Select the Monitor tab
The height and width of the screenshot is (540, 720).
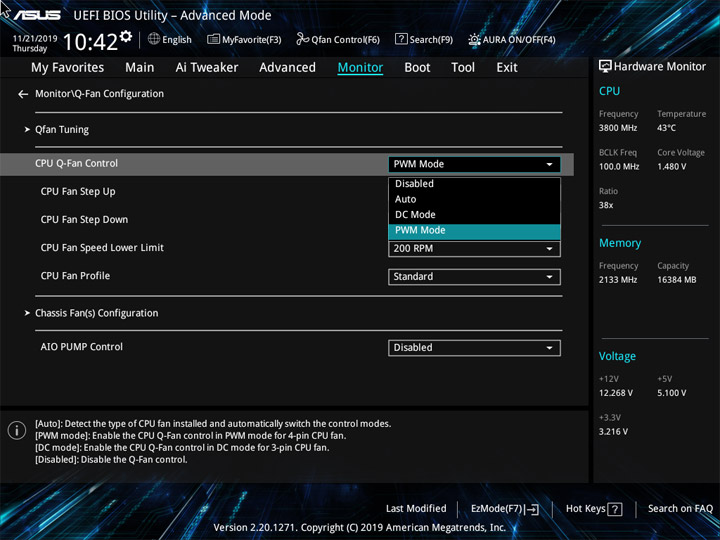pyautogui.click(x=360, y=68)
